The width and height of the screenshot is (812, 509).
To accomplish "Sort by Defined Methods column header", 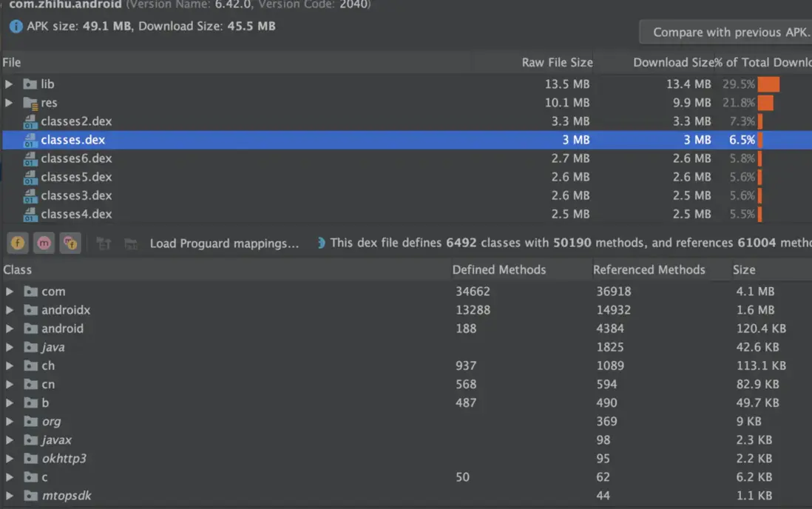I will pos(498,270).
